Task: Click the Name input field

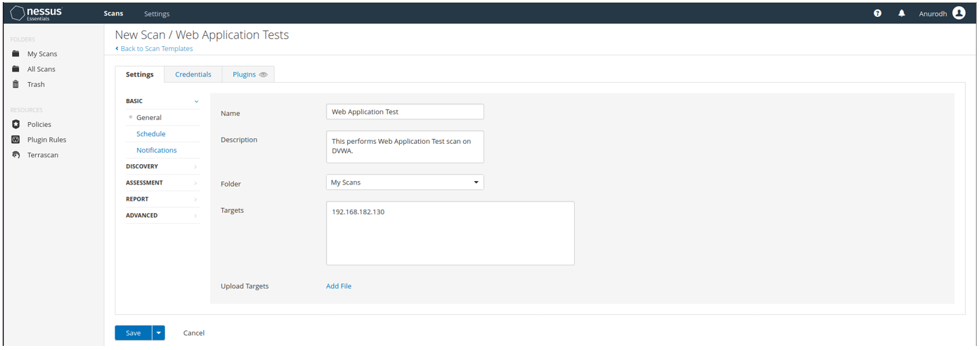Action: [x=405, y=111]
